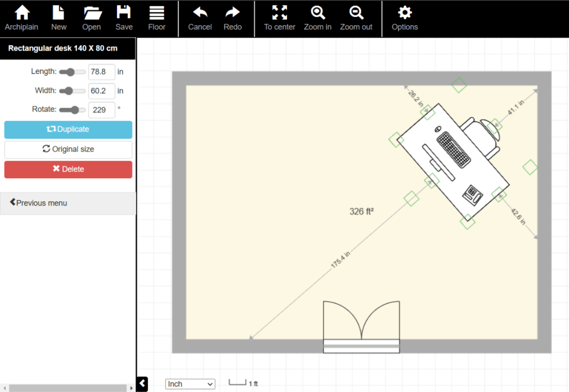Go back via Previous menu
This screenshot has width=569, height=392.
pyautogui.click(x=68, y=203)
